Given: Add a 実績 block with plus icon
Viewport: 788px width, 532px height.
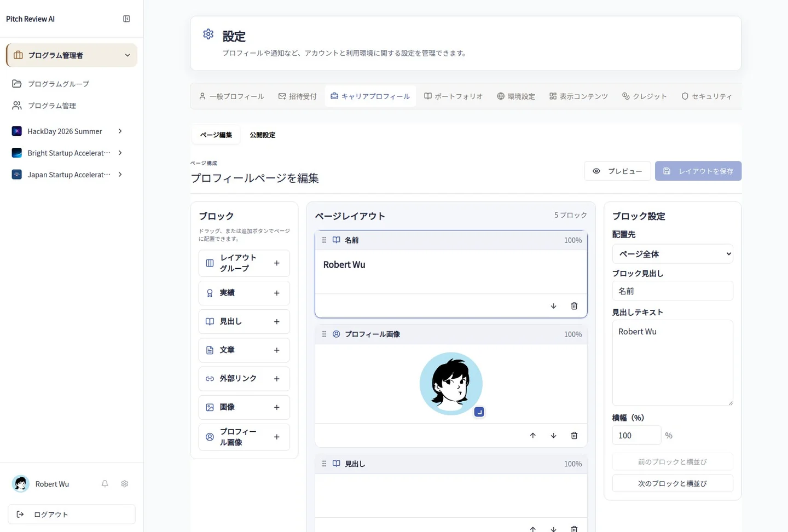Looking at the screenshot, I should tap(276, 293).
